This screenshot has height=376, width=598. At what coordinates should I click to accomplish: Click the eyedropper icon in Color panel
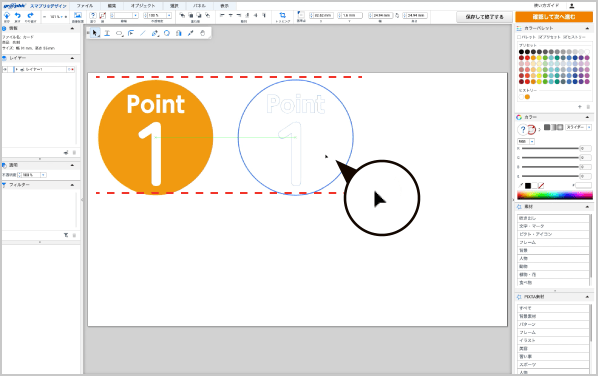pos(521,186)
